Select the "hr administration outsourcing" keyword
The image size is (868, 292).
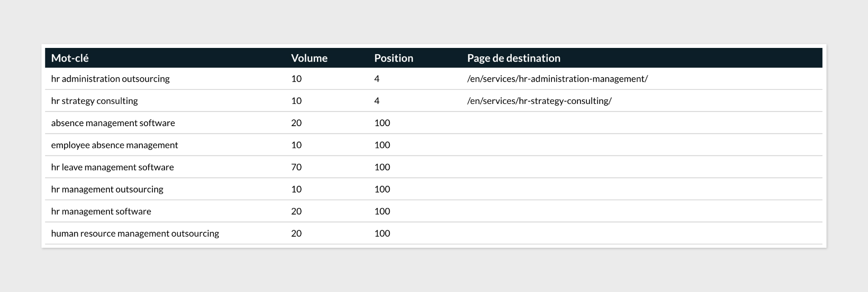[x=110, y=79]
